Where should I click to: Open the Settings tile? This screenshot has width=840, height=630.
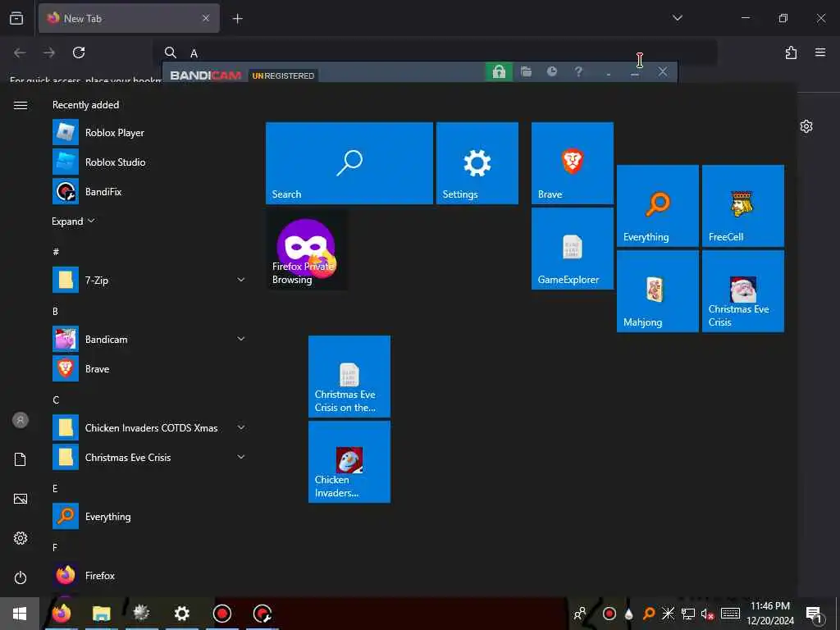tap(477, 163)
